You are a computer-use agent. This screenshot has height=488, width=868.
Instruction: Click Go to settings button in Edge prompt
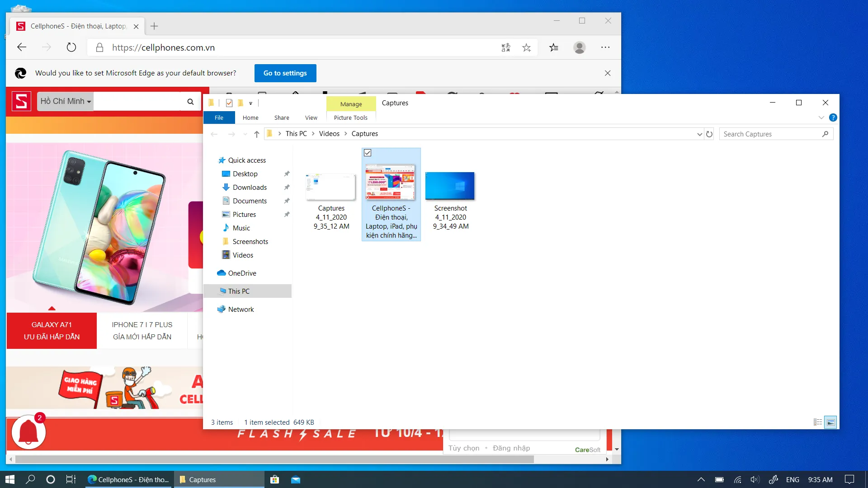tap(285, 73)
